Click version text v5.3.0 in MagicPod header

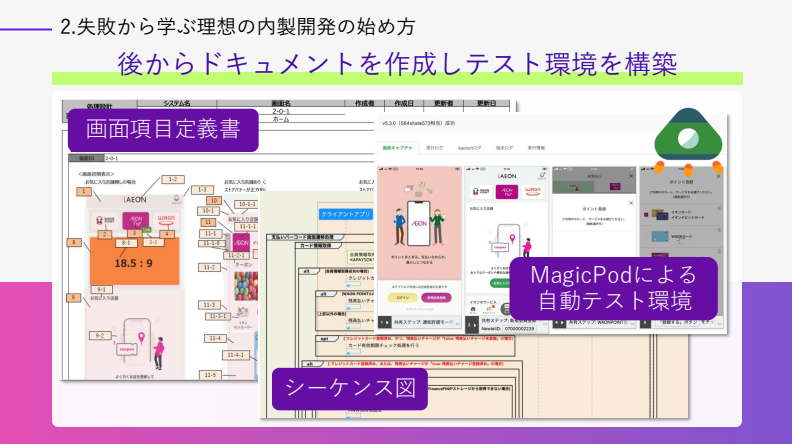click(418, 123)
